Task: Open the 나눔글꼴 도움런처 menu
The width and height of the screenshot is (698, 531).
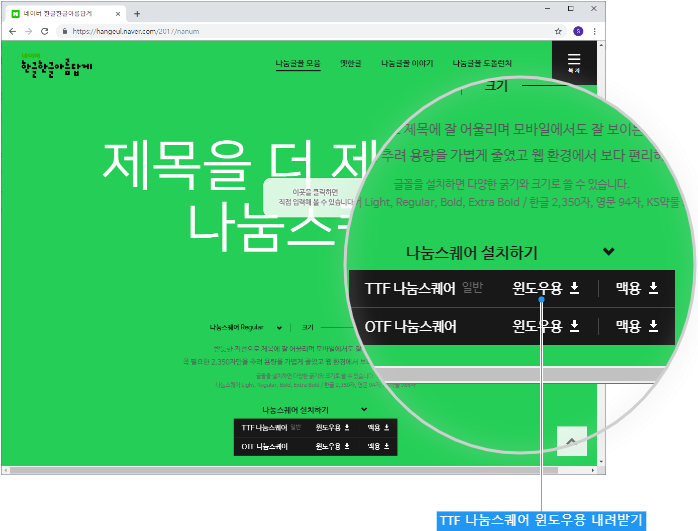Action: click(482, 64)
